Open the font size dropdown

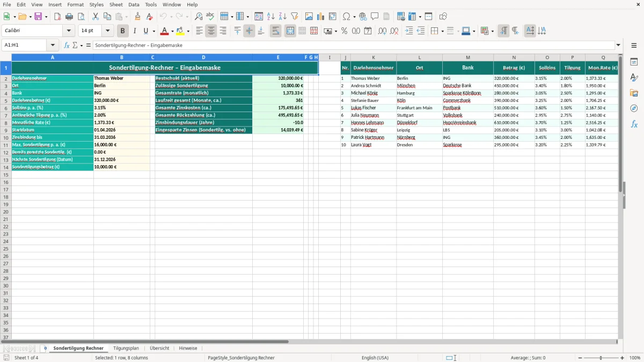click(x=107, y=31)
